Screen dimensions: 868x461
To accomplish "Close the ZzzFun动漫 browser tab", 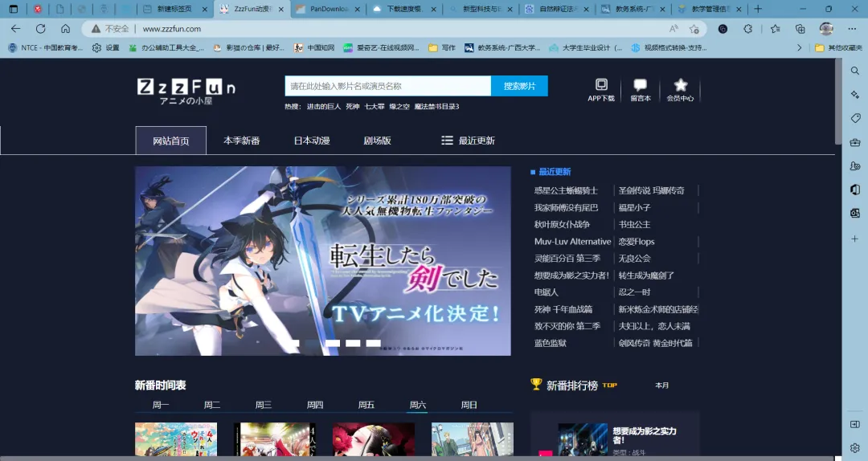I will point(281,9).
